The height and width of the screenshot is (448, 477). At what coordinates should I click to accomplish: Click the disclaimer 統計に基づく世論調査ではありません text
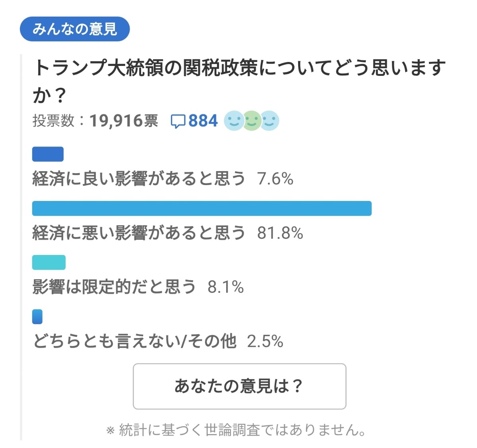237,430
